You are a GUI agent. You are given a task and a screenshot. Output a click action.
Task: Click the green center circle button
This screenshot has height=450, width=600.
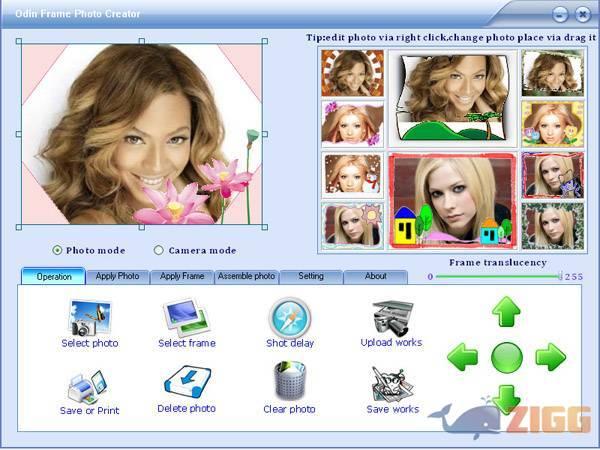pos(507,356)
